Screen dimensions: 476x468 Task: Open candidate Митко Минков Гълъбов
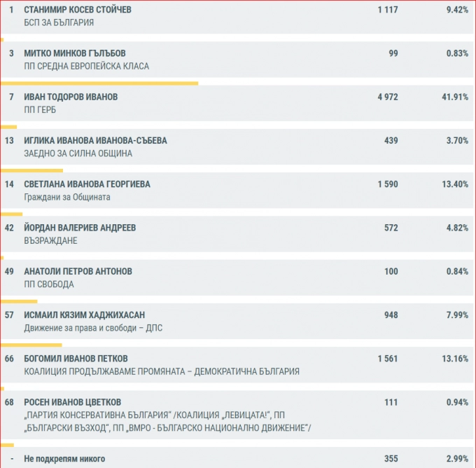75,53
